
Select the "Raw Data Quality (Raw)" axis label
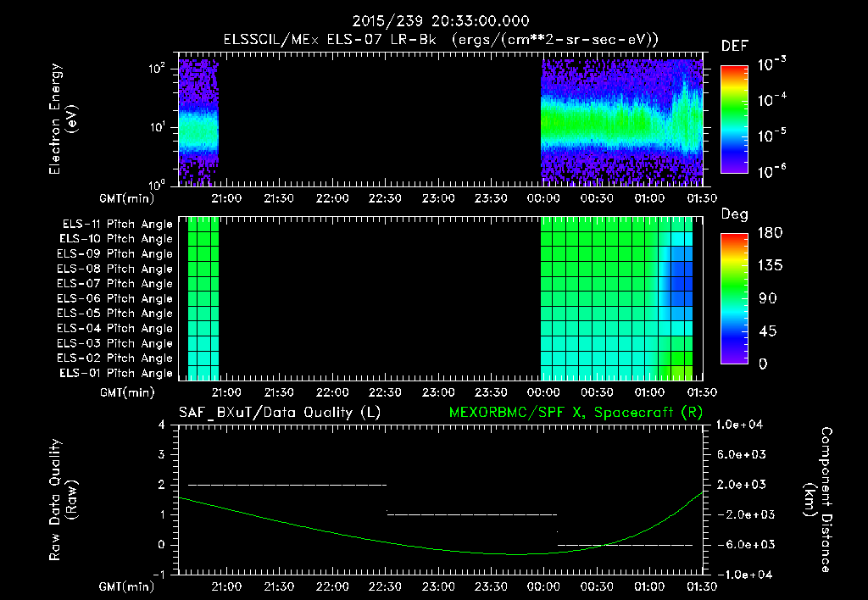coord(63,500)
